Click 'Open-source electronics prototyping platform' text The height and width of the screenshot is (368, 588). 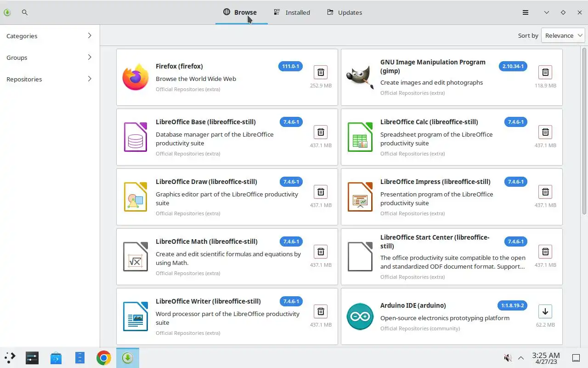point(445,318)
